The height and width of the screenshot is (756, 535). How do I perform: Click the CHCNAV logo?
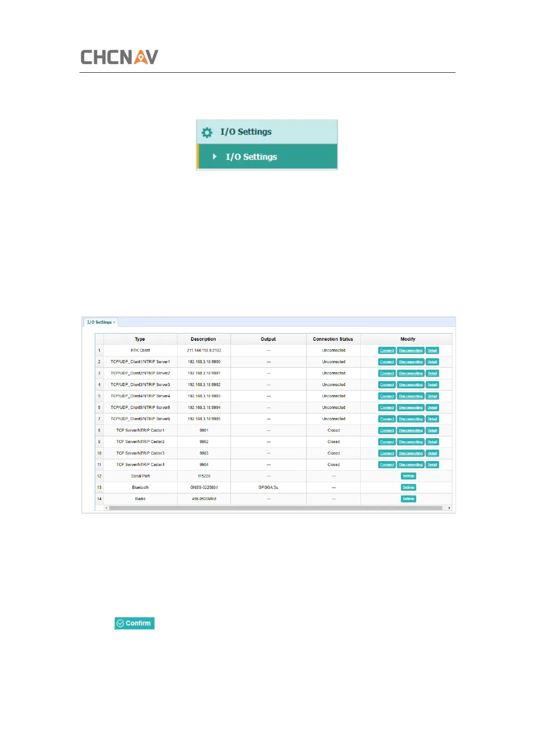pos(119,57)
